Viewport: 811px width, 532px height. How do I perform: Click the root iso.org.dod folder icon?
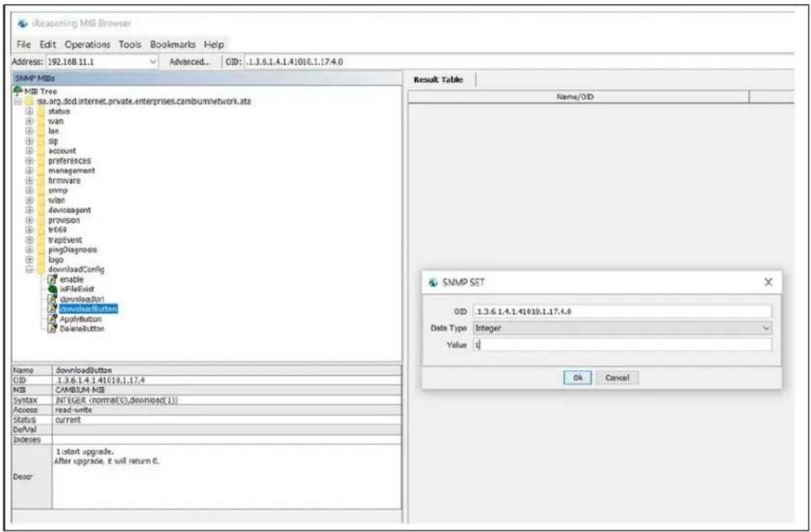(x=30, y=101)
